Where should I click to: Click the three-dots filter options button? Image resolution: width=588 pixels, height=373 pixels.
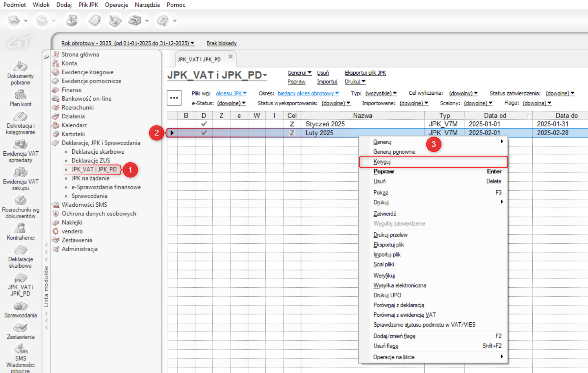(x=174, y=98)
